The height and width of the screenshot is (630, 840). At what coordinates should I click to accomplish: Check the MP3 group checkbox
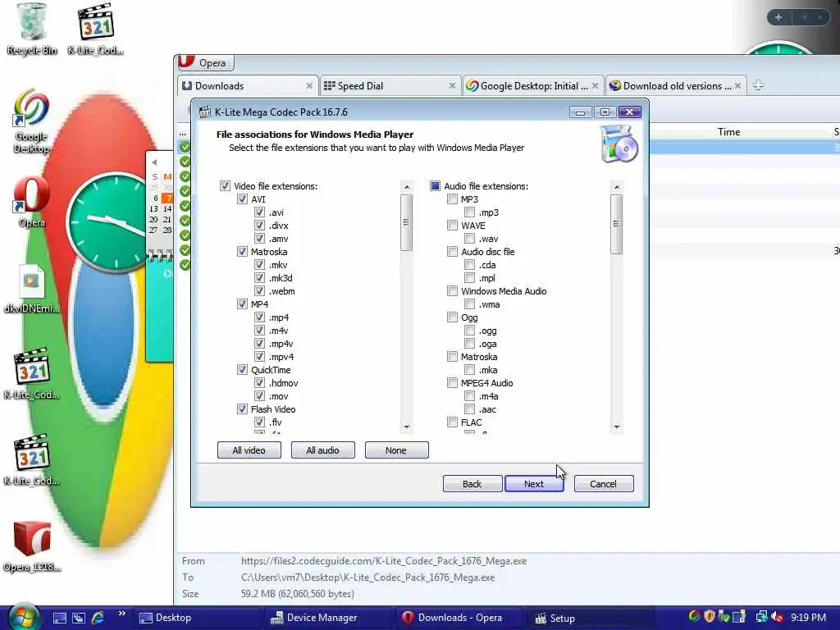pyautogui.click(x=452, y=199)
